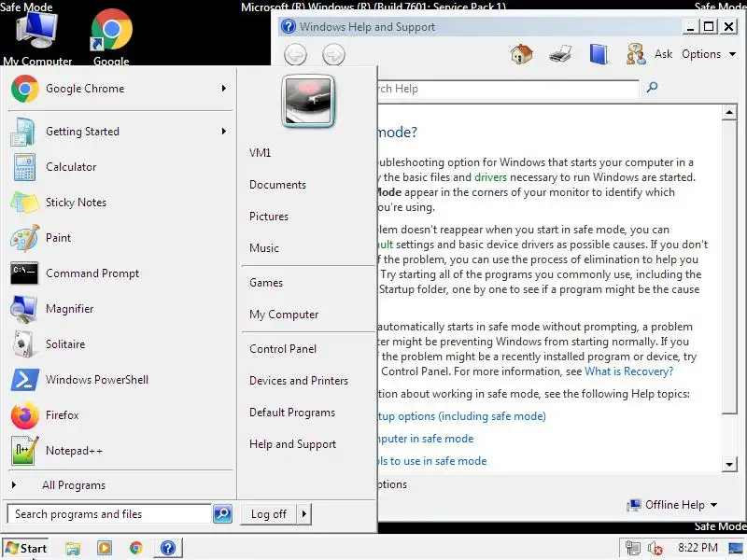
Task: Open Pictures from Start menu
Action: 269,217
